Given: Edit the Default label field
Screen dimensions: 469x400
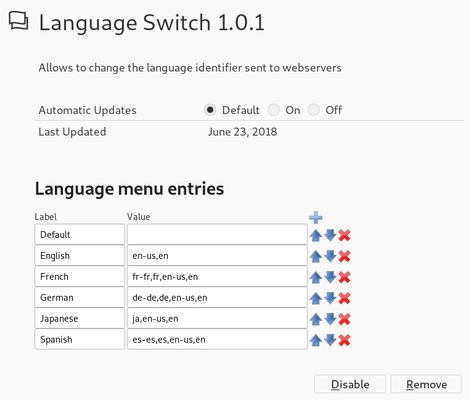Looking at the screenshot, I should click(x=79, y=234).
